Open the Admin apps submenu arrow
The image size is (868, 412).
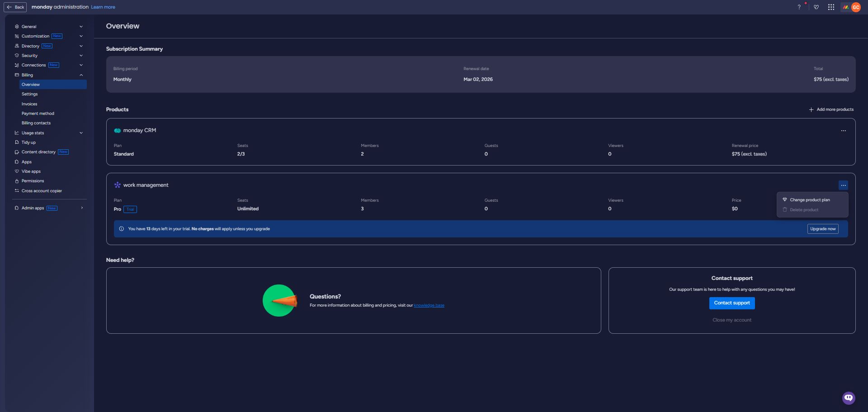(82, 208)
